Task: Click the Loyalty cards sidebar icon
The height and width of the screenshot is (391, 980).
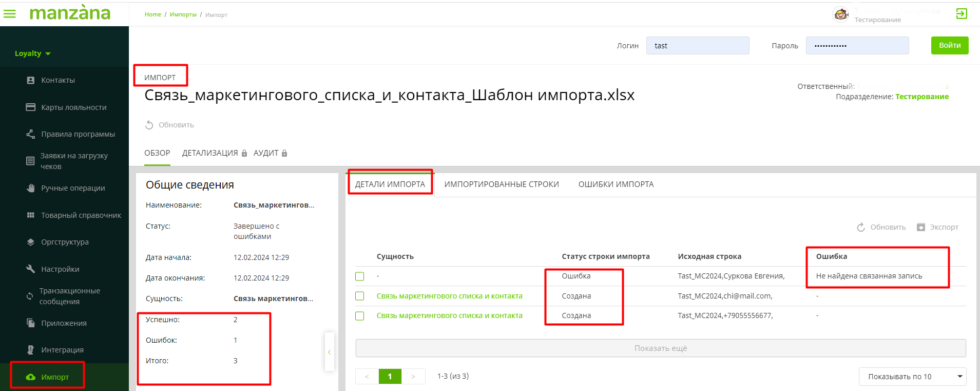Action: tap(31, 107)
